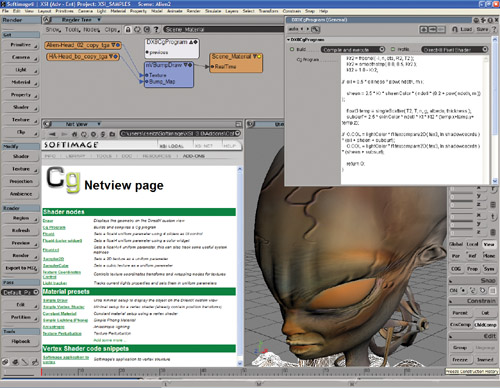This screenshot has height=388, width=500.
Task: Enable View transform mode
Action: [489, 244]
